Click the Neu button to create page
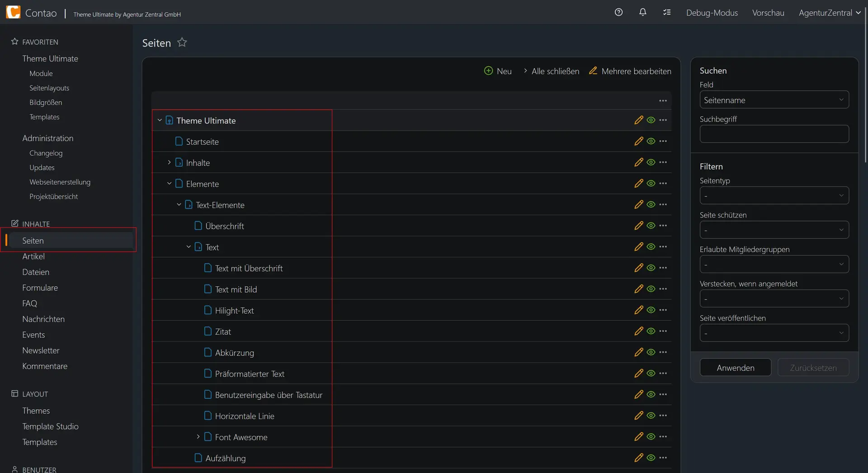This screenshot has height=473, width=868. coord(498,71)
